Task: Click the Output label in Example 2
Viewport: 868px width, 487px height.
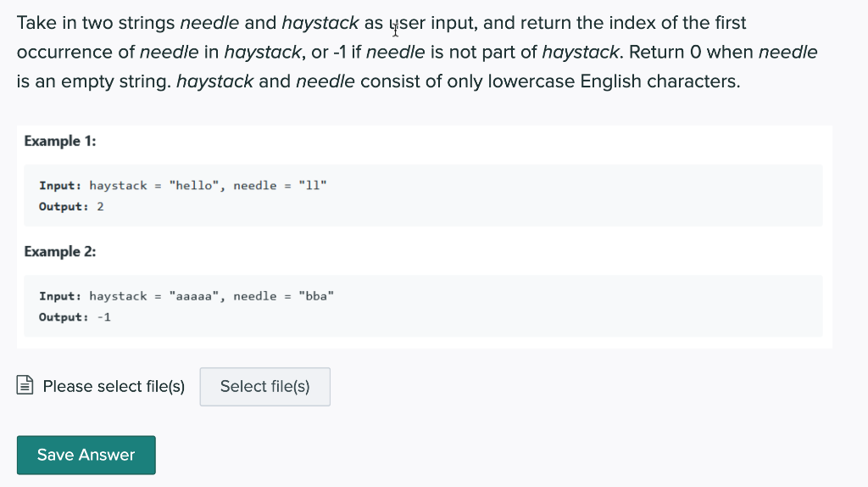Action: point(64,317)
